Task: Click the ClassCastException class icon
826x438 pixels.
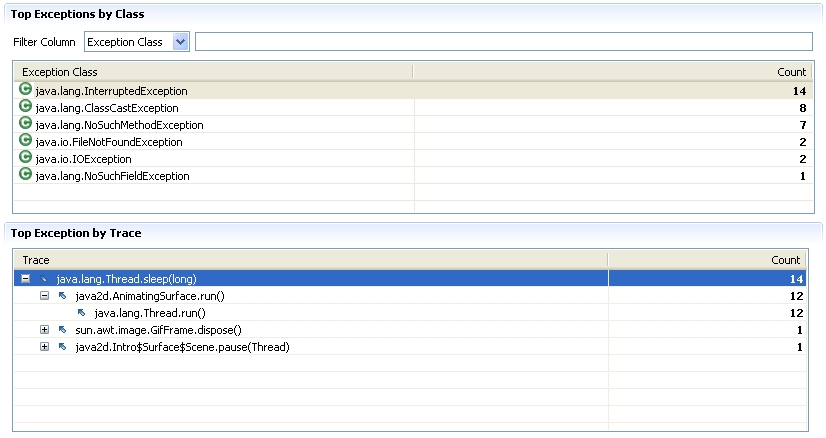Action: (x=26, y=107)
